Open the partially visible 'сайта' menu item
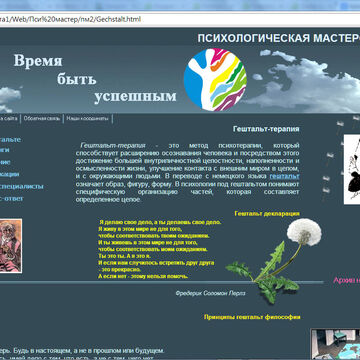 [9, 118]
